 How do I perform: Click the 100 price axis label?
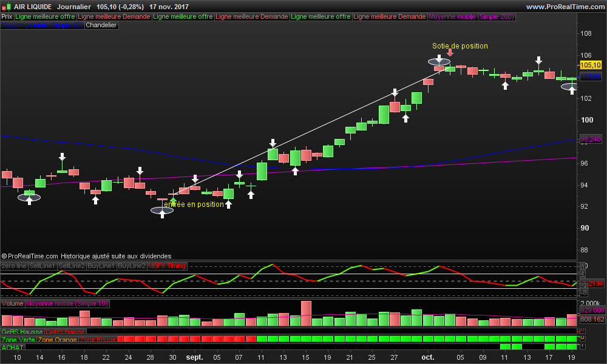[x=587, y=120]
